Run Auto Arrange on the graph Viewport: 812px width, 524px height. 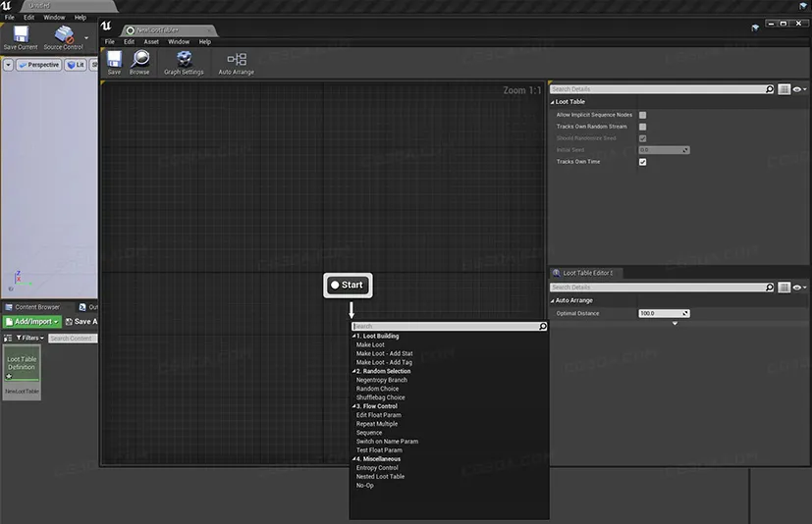pos(237,63)
